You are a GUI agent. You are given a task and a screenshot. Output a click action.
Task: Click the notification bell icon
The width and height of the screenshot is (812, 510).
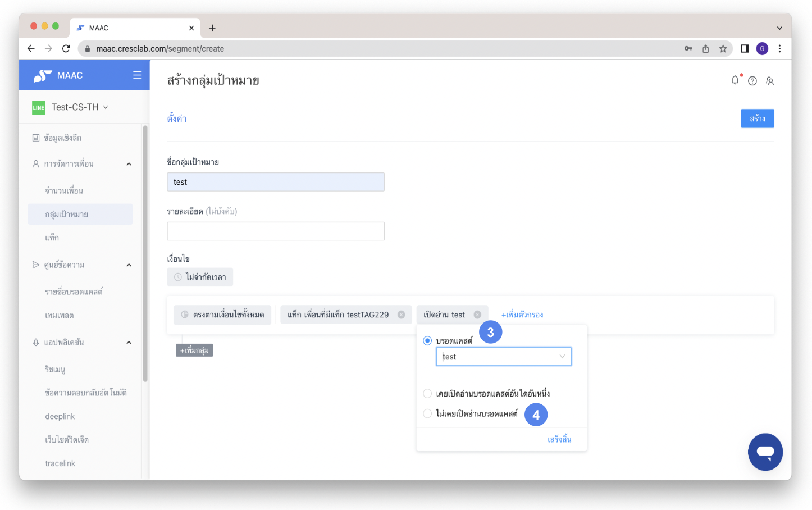pos(735,80)
